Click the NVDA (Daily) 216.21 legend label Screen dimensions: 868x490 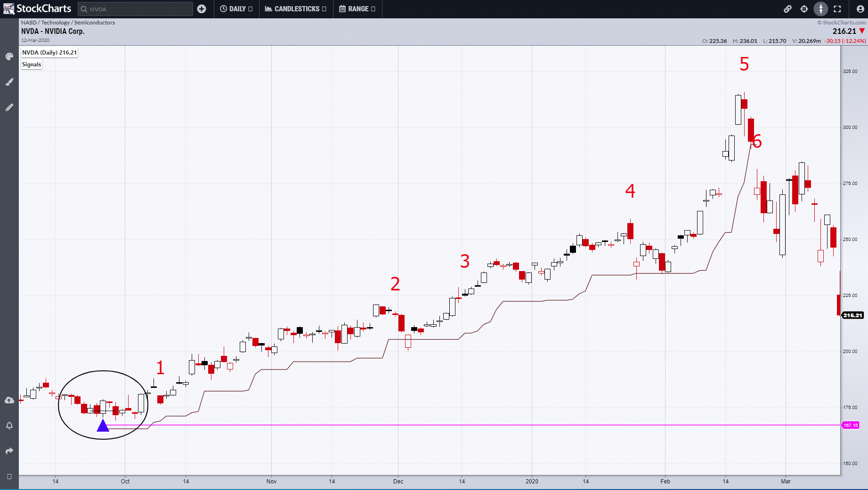49,53
